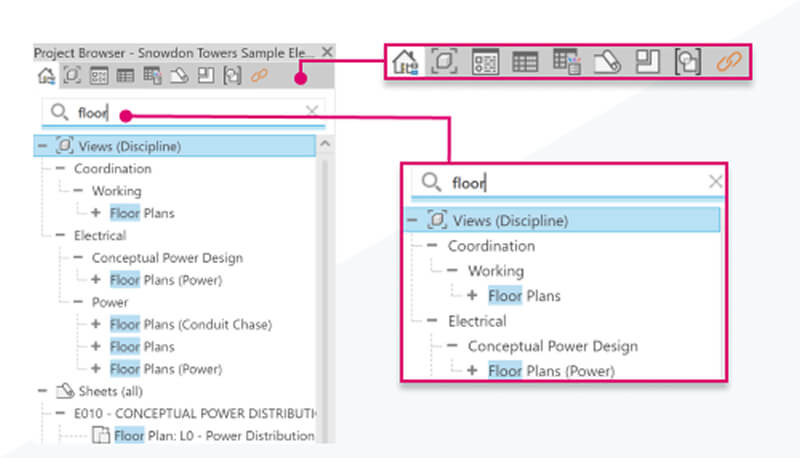Screen dimensions: 800x458
Task: Select the Sheets icon in the enlarged toolbar callout
Action: click(607, 62)
